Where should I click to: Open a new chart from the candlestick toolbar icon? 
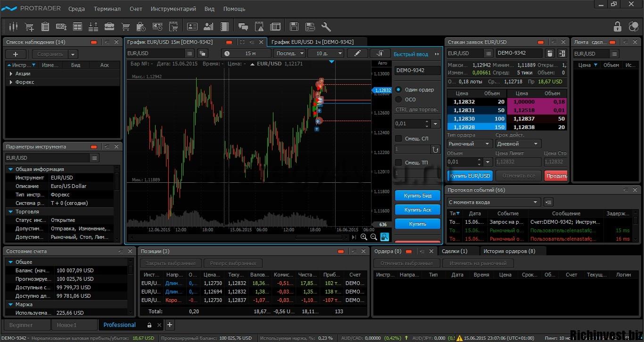coord(13,26)
